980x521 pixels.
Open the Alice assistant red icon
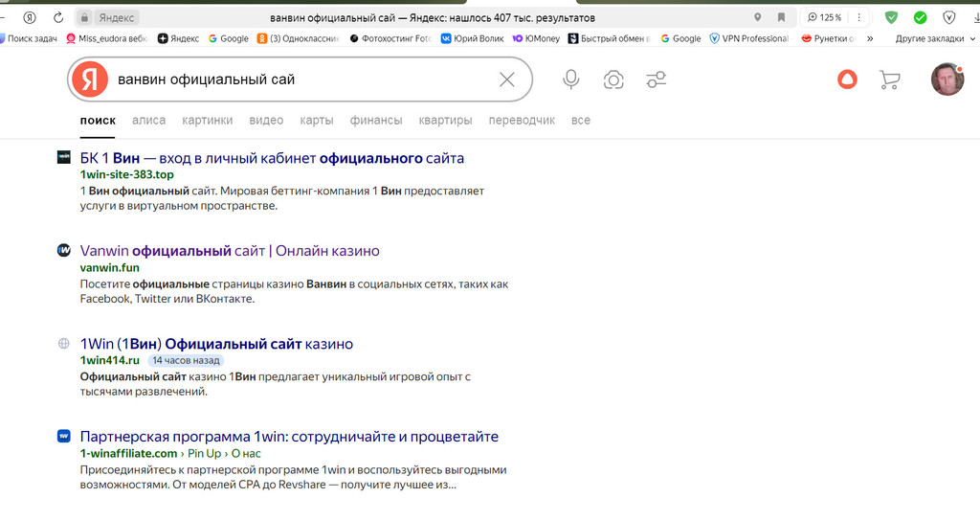[847, 79]
